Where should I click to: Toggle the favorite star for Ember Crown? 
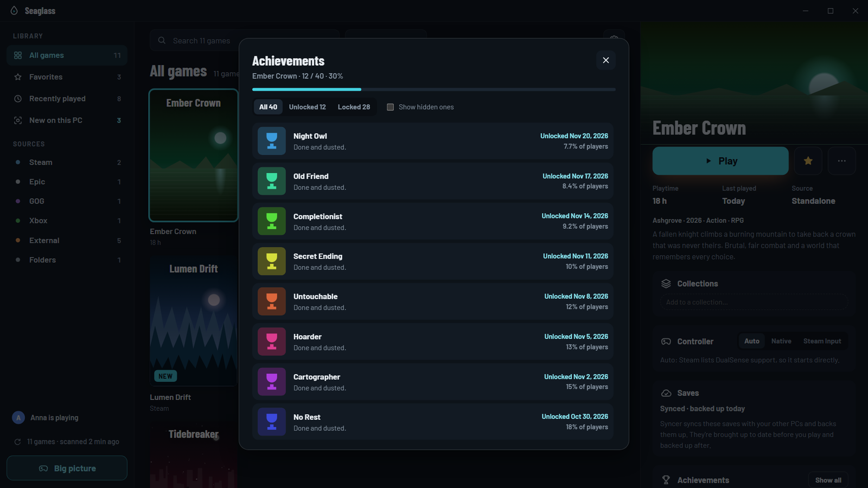click(x=808, y=161)
